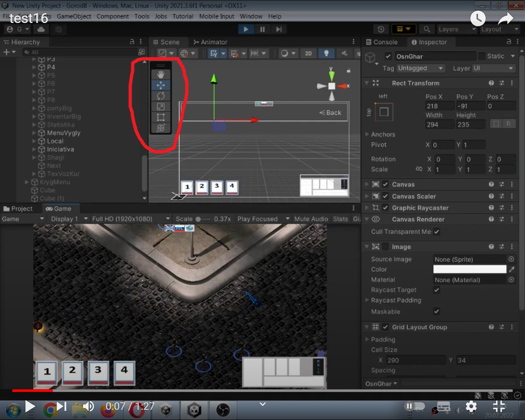Image resolution: width=525 pixels, height=420 pixels.
Task: Select Iniciativa in Hierarchy
Action: pos(60,149)
